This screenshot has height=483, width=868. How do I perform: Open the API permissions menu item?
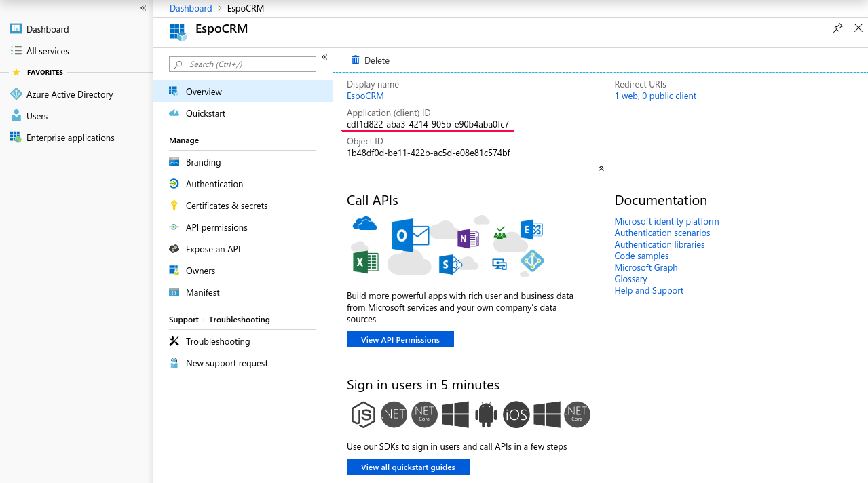pos(216,227)
